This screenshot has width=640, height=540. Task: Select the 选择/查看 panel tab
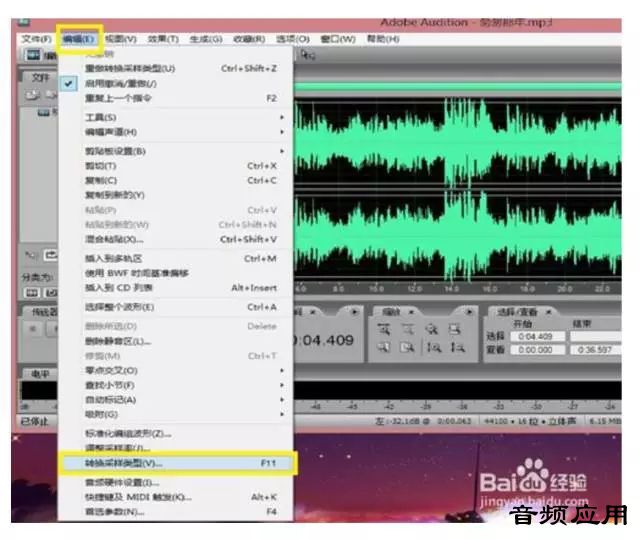tap(517, 312)
